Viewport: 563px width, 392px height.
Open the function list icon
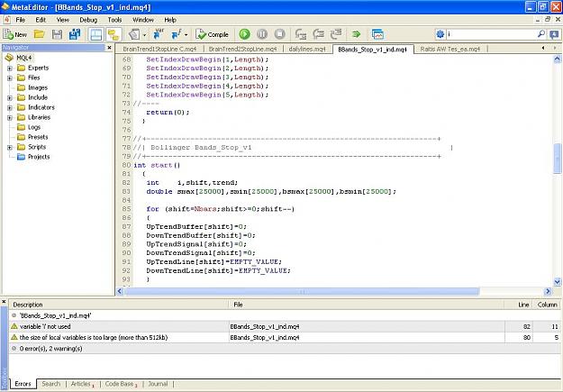click(x=177, y=34)
